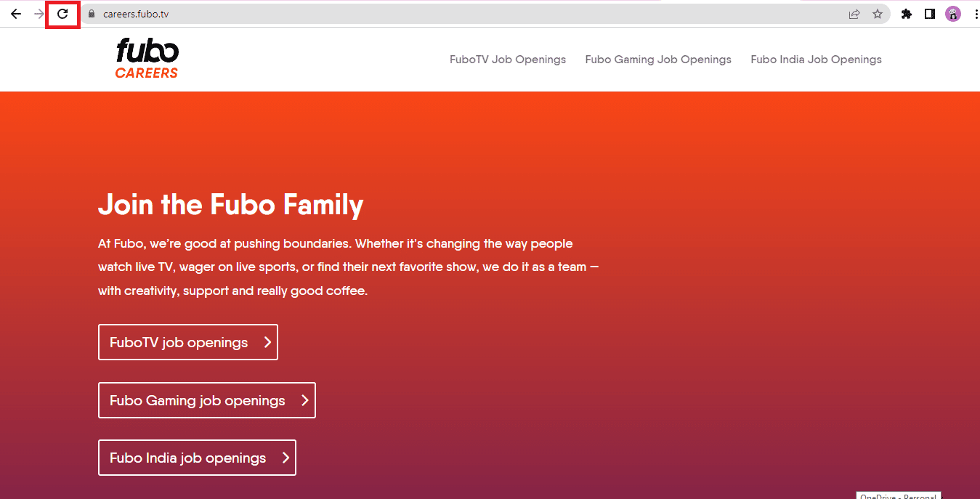This screenshot has height=499, width=980.
Task: Click the chevron on Fubo India job openings
Action: [x=286, y=458]
